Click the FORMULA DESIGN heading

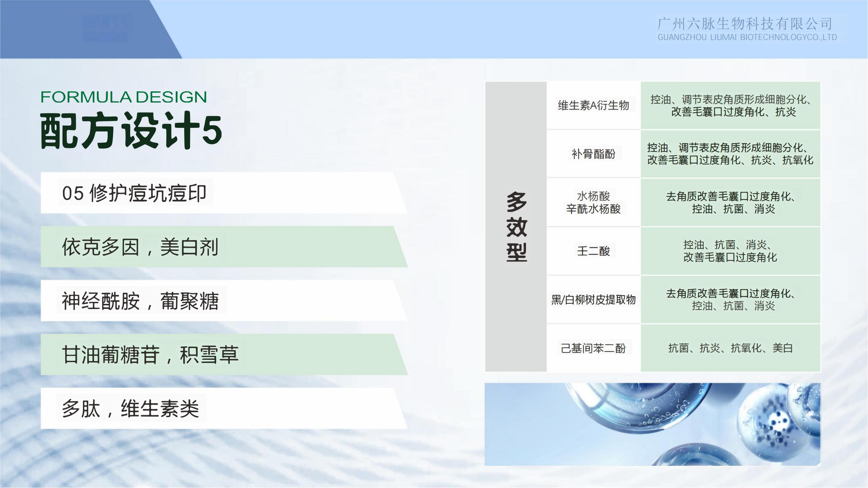(x=123, y=97)
